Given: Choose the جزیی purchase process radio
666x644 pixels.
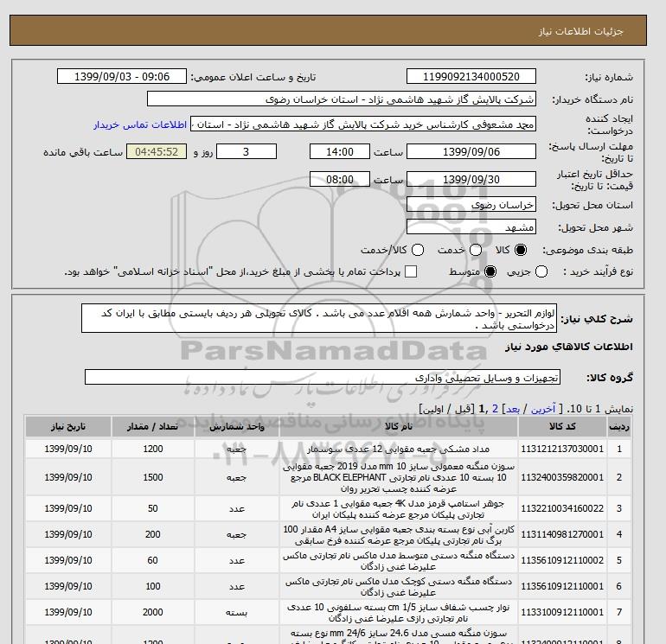Looking at the screenshot, I should (x=542, y=272).
